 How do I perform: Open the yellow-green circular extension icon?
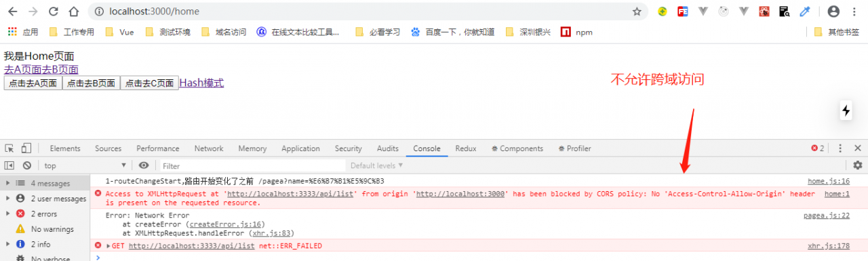(x=663, y=12)
